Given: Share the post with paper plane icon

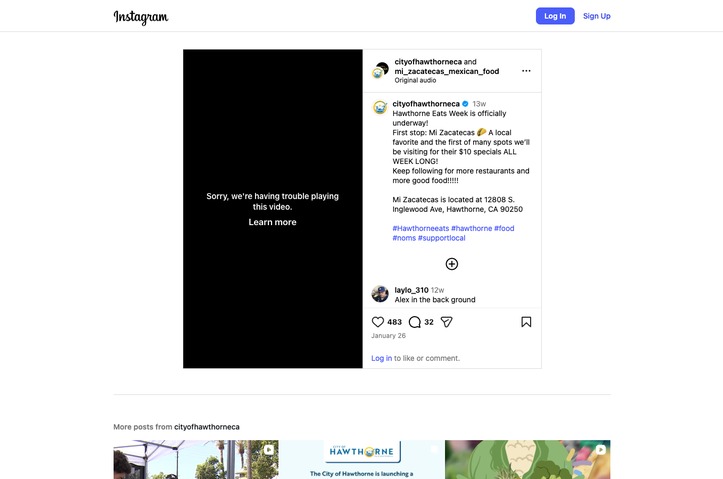Looking at the screenshot, I should pos(446,322).
